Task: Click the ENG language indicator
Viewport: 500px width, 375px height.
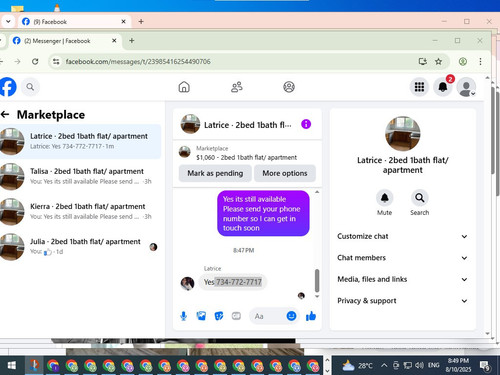Action: coord(433,366)
